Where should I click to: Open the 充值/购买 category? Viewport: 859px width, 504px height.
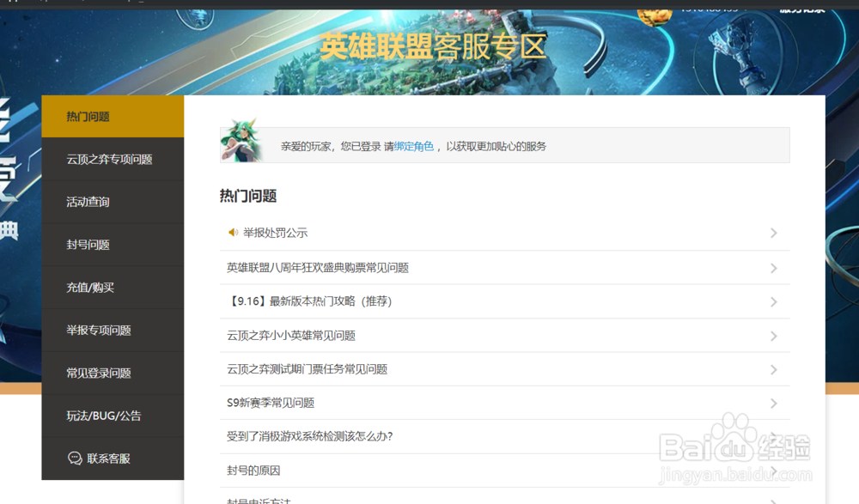coord(113,288)
